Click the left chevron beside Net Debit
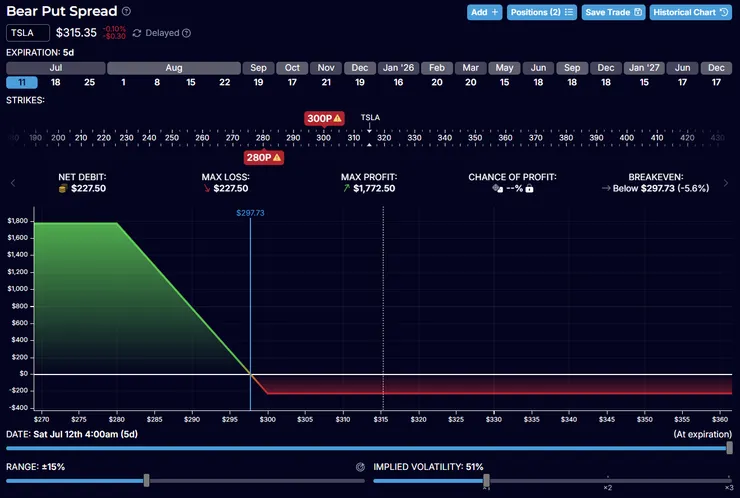The height and width of the screenshot is (498, 740). tap(13, 183)
